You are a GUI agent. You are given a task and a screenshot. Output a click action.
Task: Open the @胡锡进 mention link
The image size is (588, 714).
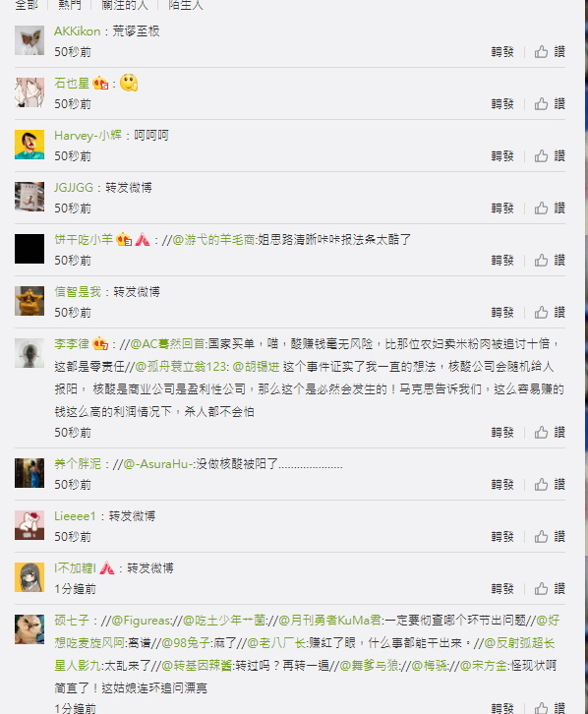pyautogui.click(x=256, y=367)
